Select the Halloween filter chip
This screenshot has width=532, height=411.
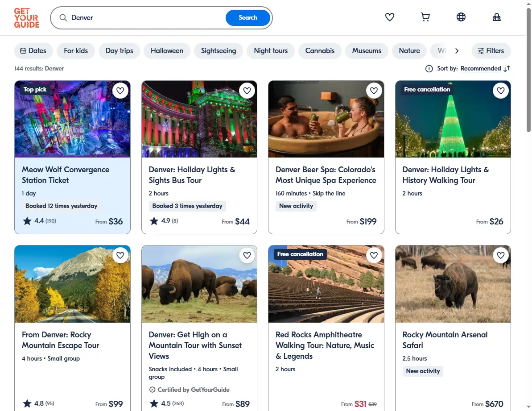point(167,51)
